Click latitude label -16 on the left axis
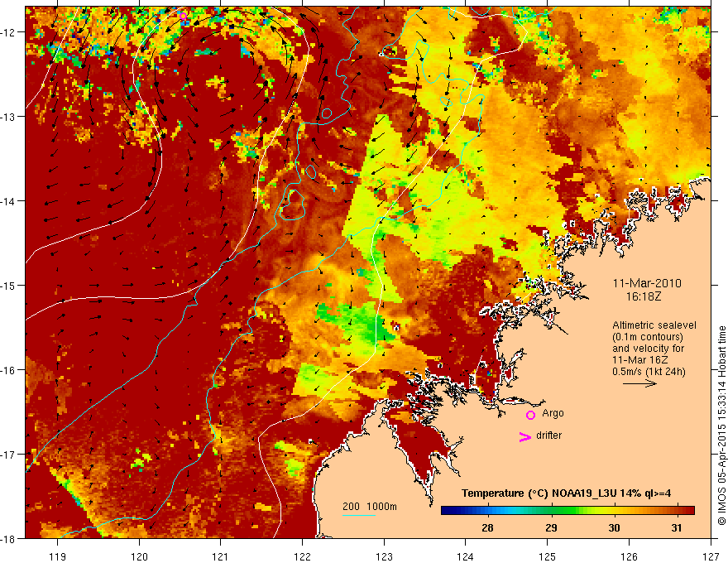728x563 pixels. click(8, 370)
